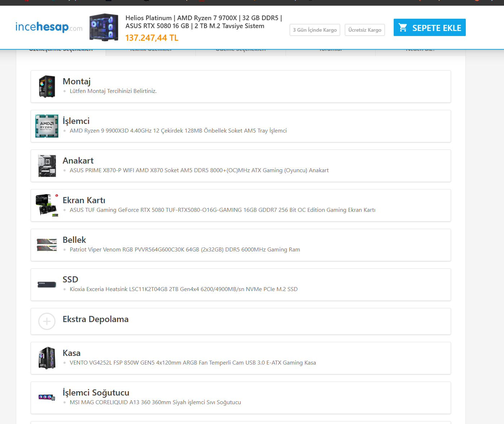This screenshot has height=424, width=504.
Task: Expand the SSD options
Action: pos(241,285)
